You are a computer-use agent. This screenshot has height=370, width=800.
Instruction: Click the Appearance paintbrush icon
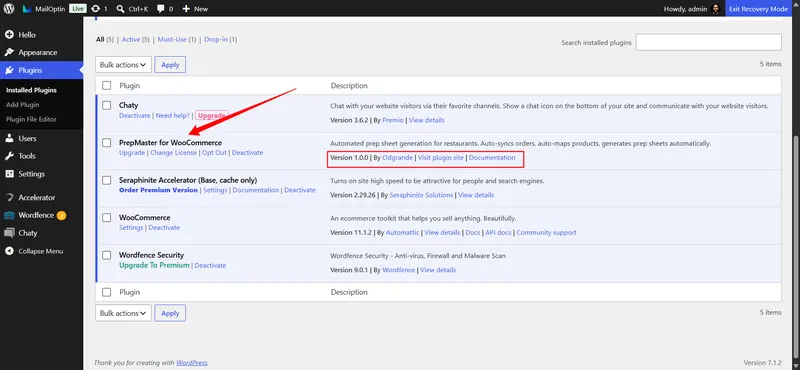[x=9, y=53]
